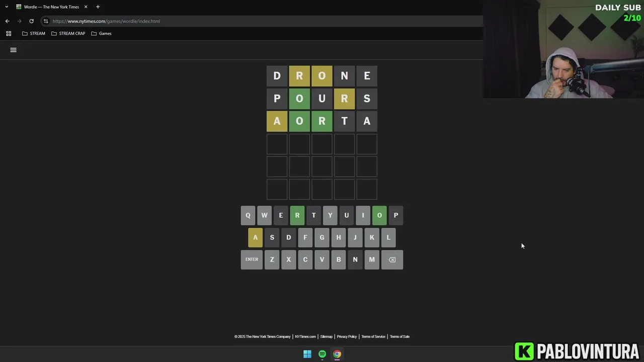Image resolution: width=644 pixels, height=362 pixels.
Task: Tap the J key on Wordle keyboard
Action: click(x=355, y=237)
